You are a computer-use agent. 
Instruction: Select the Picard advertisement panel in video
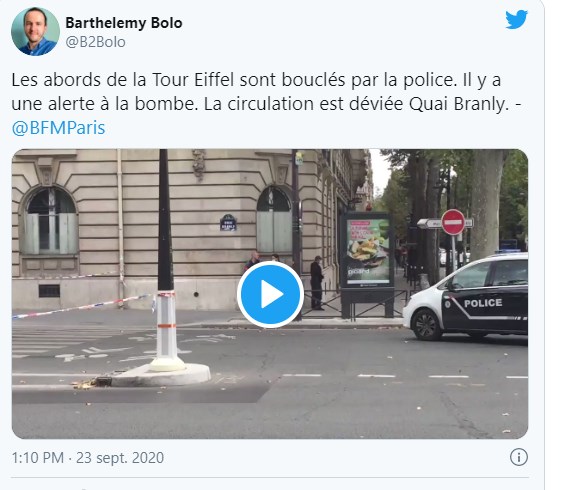point(367,250)
